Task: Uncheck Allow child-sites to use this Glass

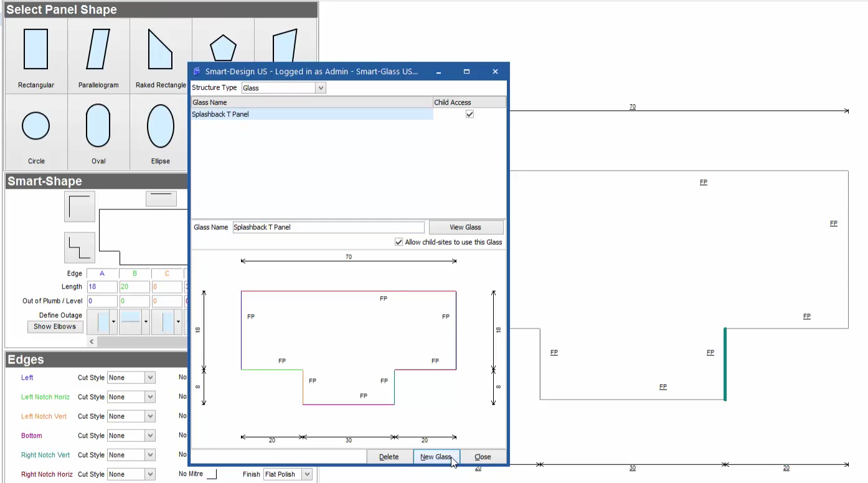Action: tap(399, 242)
